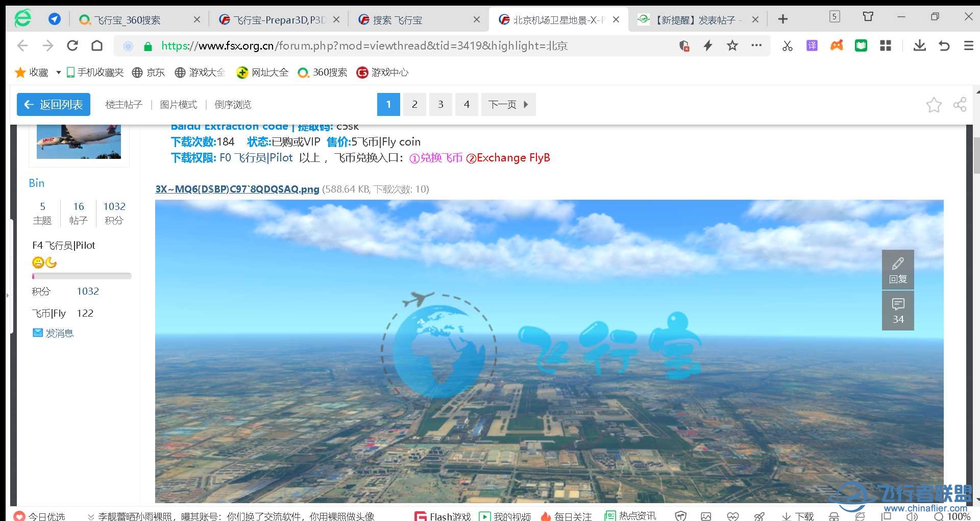Go to thread page 2
Viewport: 980px width, 521px height.
[414, 104]
